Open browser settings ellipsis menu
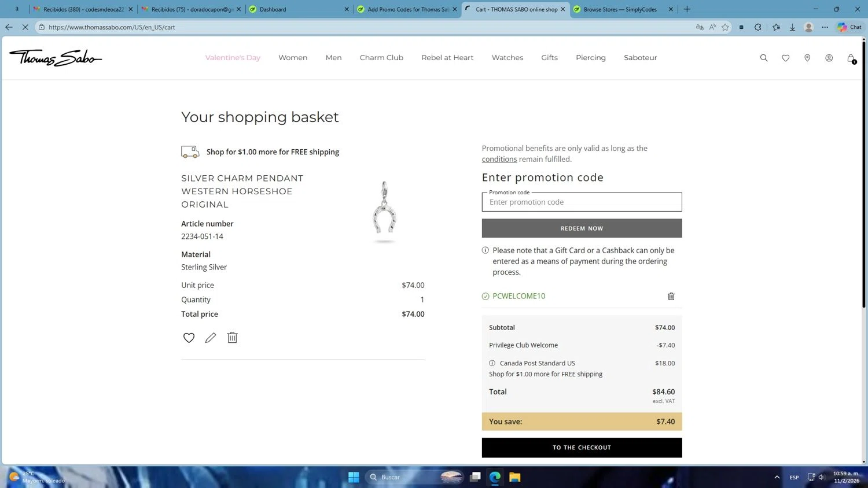The image size is (868, 488). point(825,27)
